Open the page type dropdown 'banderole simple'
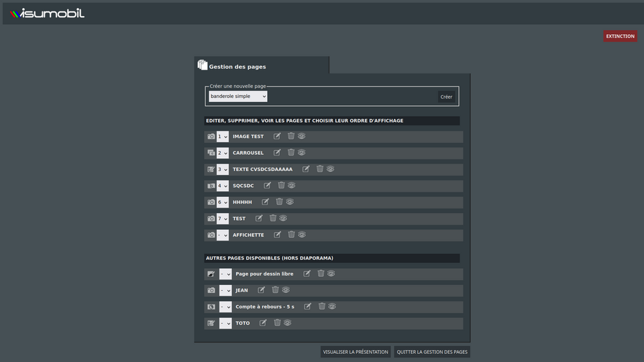The width and height of the screenshot is (644, 362). coord(237,97)
